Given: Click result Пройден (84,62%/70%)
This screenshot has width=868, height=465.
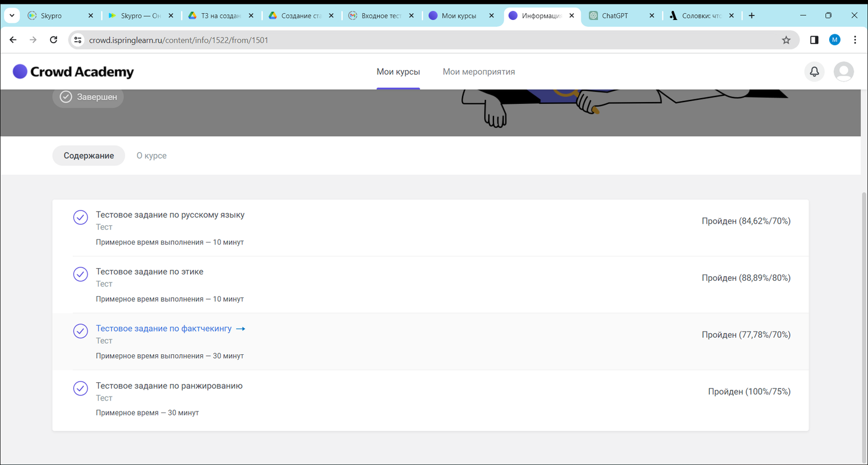Looking at the screenshot, I should [746, 221].
